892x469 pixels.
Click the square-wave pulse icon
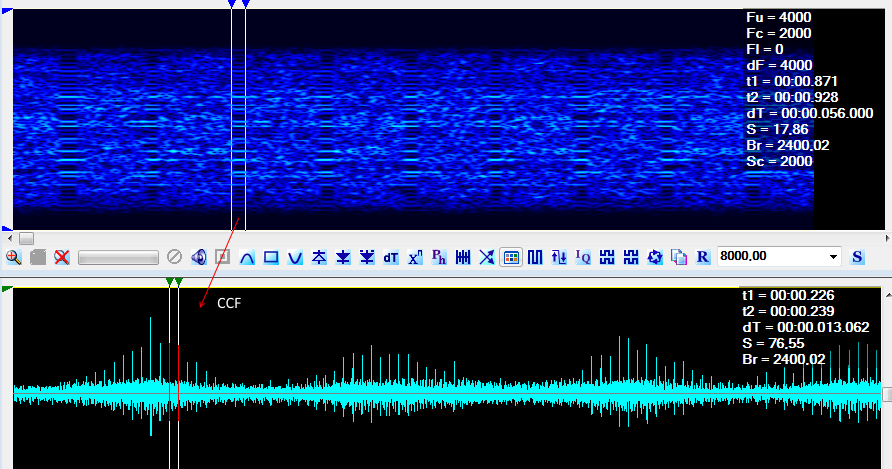(535, 257)
